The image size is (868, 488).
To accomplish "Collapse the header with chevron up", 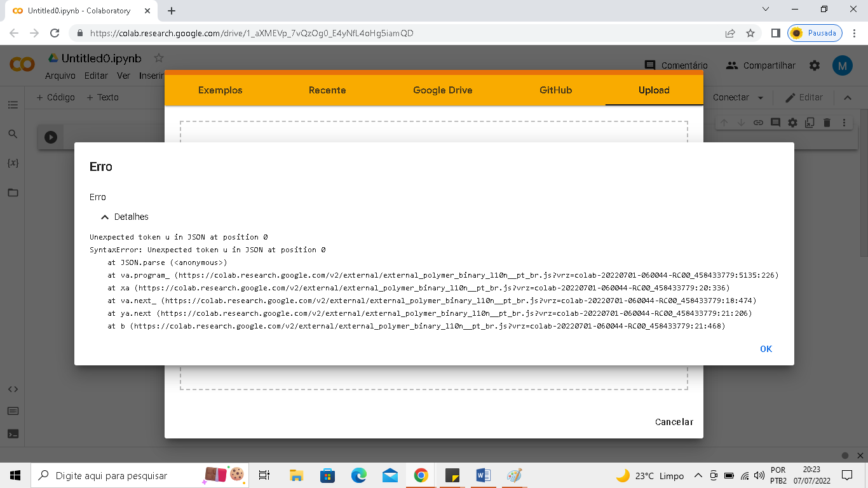I will point(847,98).
